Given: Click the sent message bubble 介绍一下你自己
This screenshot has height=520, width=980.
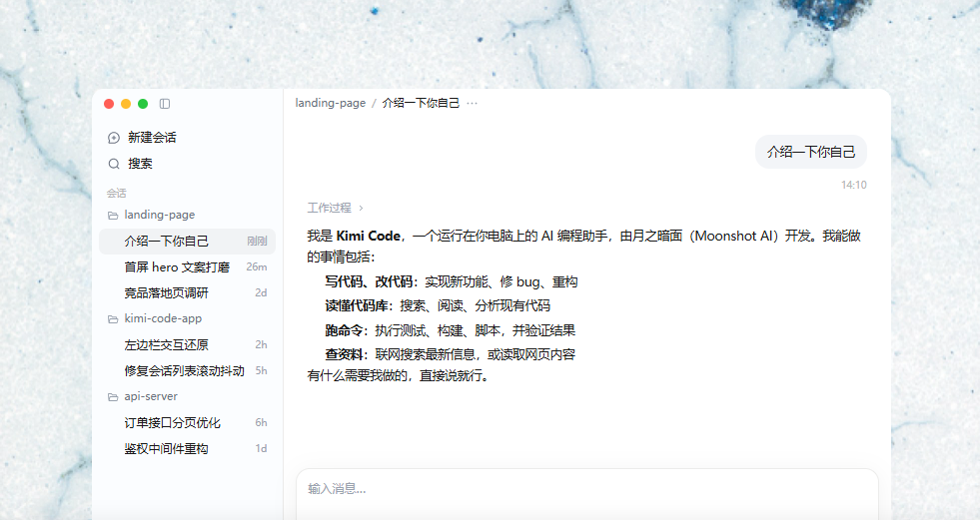Looking at the screenshot, I should [810, 152].
